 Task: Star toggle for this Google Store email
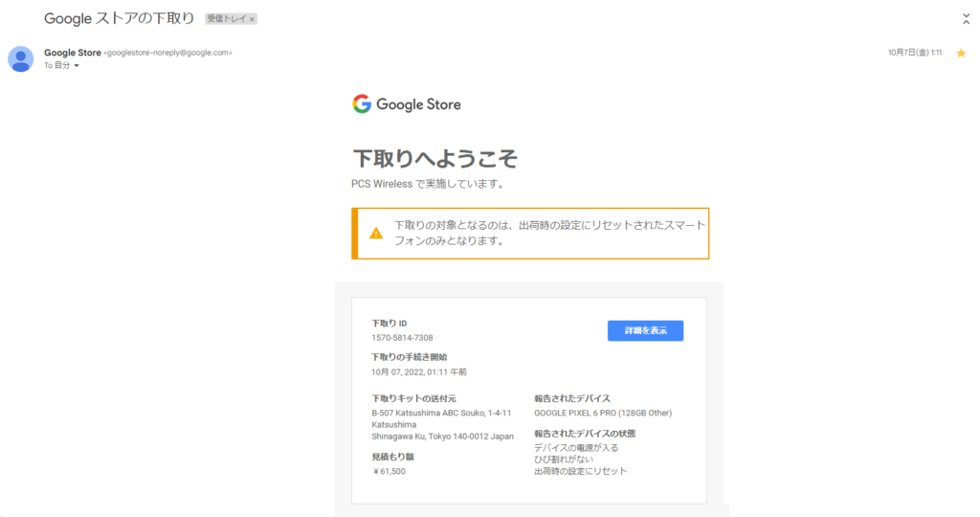[961, 53]
